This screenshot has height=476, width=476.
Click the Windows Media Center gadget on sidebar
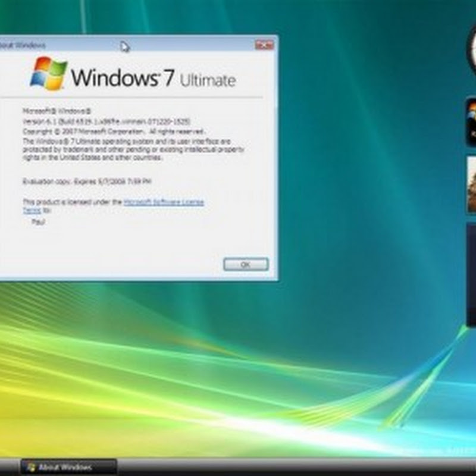471,122
